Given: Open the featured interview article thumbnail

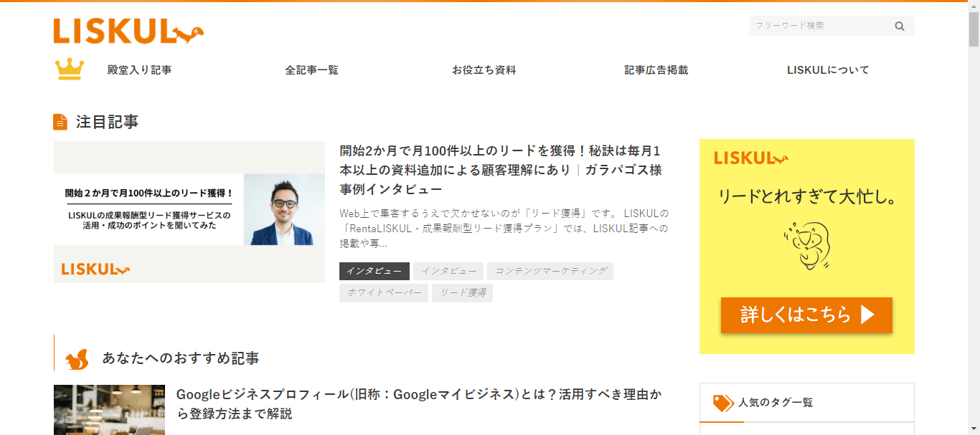Looking at the screenshot, I should click(189, 212).
